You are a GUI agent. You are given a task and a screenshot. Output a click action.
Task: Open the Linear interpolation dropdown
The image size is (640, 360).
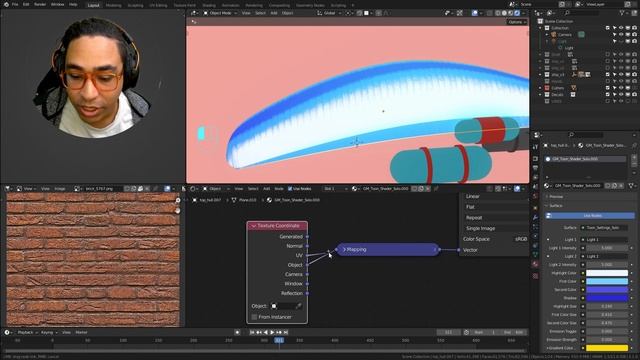click(496, 196)
